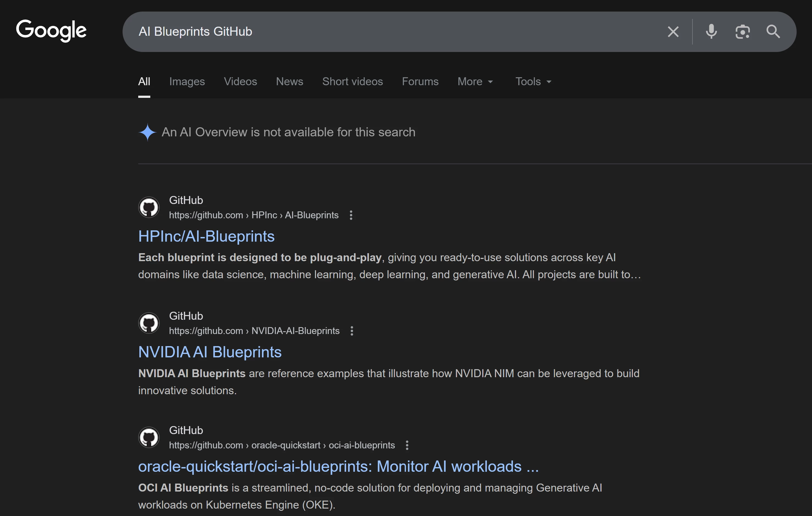Expand the Tools dropdown
812x516 pixels.
pyautogui.click(x=533, y=82)
